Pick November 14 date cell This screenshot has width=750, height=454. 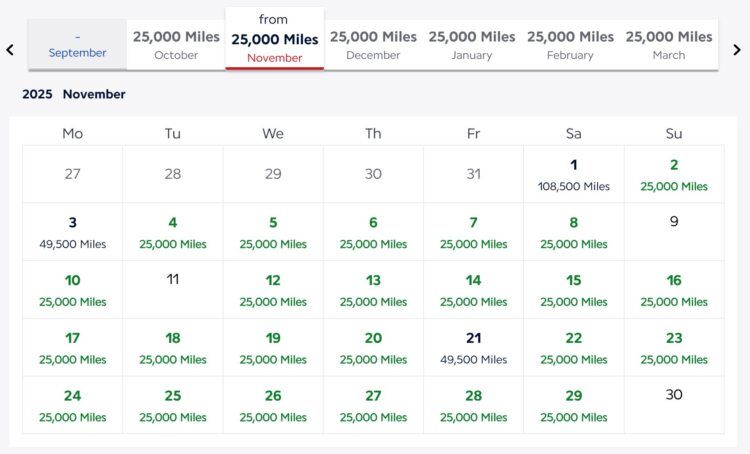pos(473,290)
